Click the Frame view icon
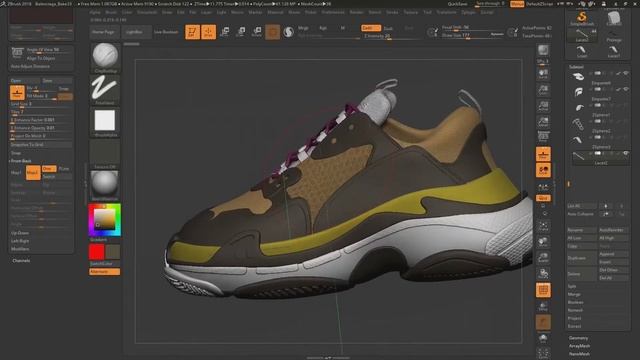The image size is (640, 360). (x=543, y=226)
